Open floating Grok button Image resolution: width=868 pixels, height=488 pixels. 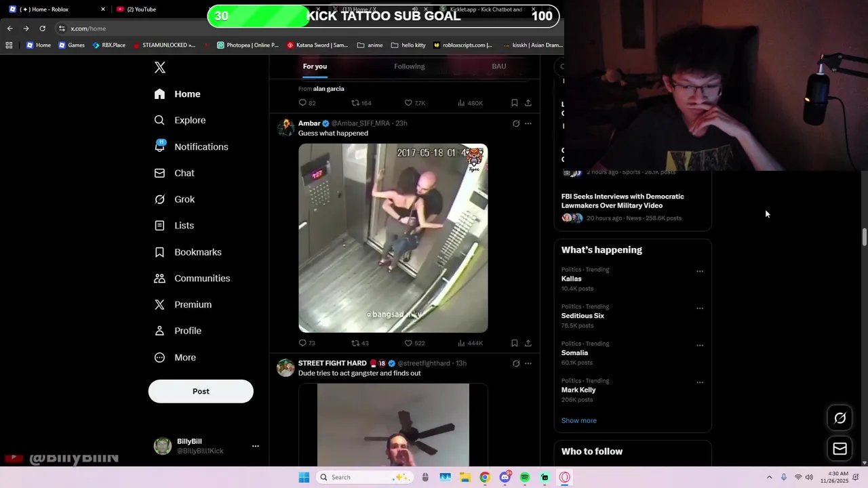(840, 418)
